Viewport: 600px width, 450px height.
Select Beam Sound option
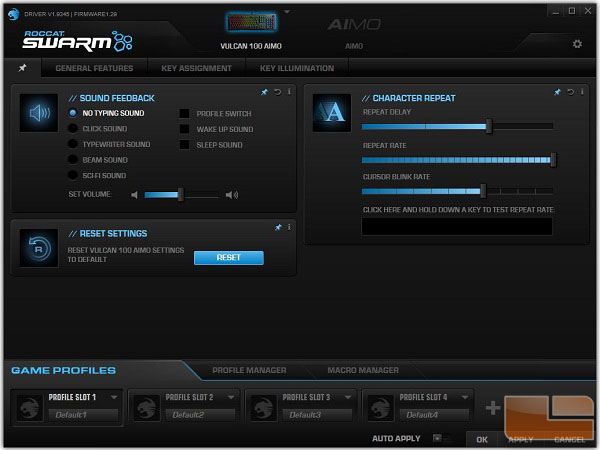[x=73, y=160]
